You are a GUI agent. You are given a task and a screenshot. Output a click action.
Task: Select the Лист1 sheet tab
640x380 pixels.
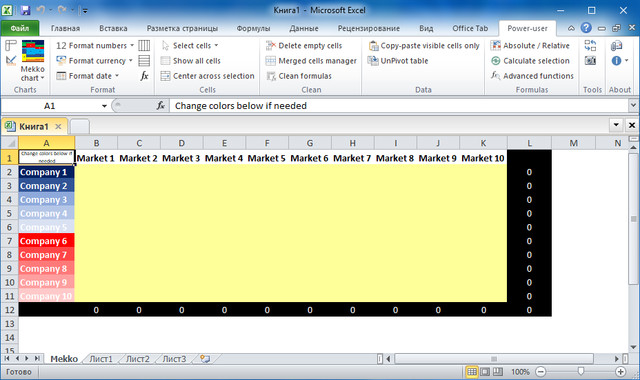click(x=101, y=359)
